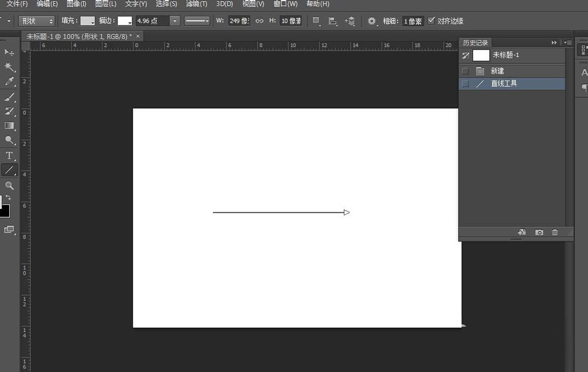
Task: Switch to the 未标题-1 document tab
Action: click(x=76, y=35)
